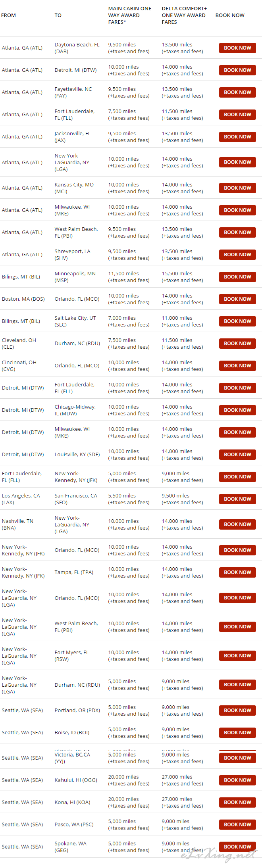262x868 pixels.
Task: Book Seattle to Kahului flight
Action: point(237,780)
